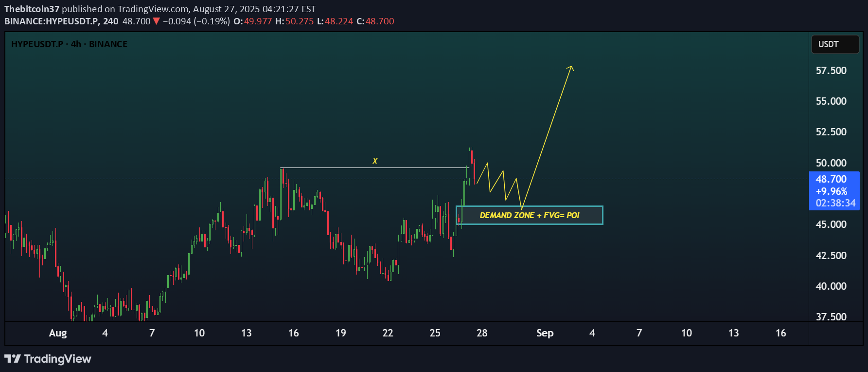
Task: Click the 25 date axis label
Action: [x=435, y=333]
